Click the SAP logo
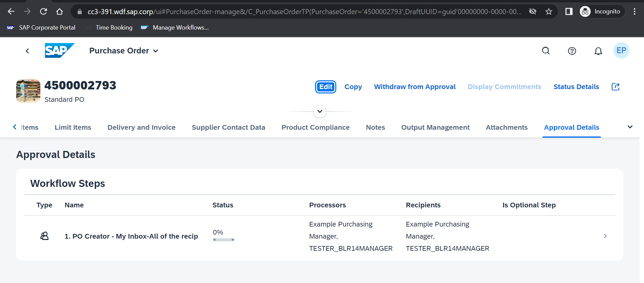644x283 pixels. (60, 50)
